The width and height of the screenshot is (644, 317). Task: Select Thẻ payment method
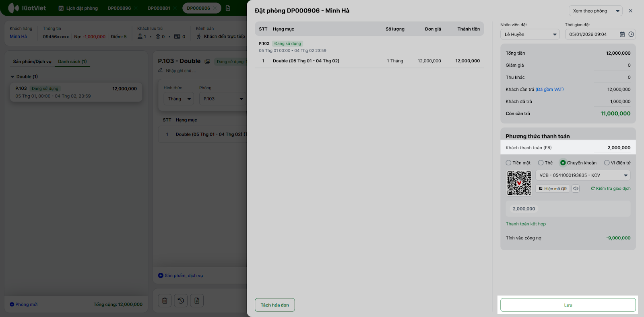coord(541,163)
